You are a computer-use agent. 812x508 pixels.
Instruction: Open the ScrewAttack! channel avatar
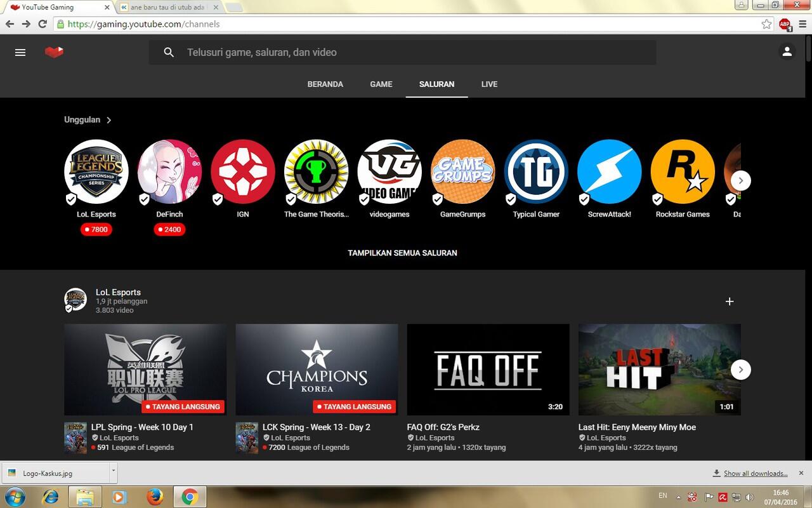[x=610, y=171]
